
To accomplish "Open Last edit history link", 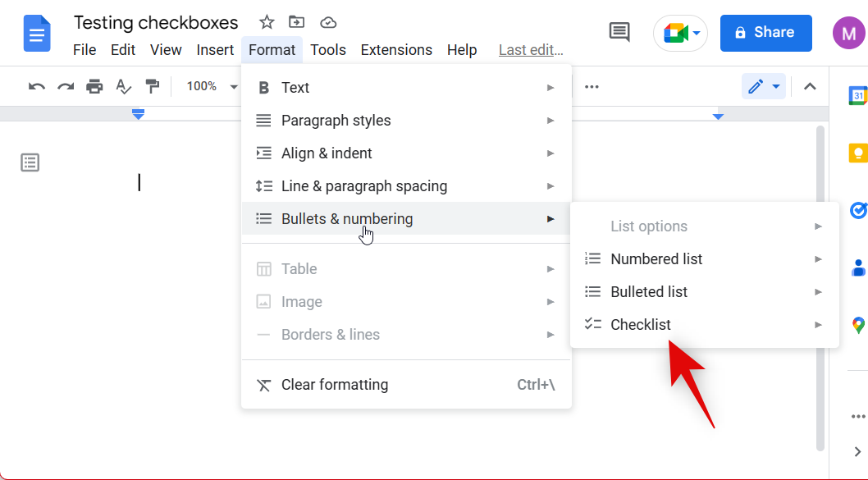I will click(530, 49).
